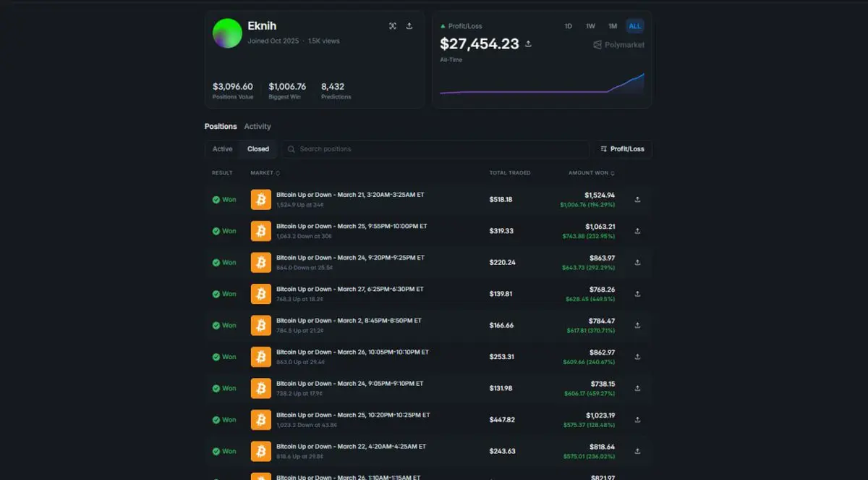Show Active positions
The height and width of the screenshot is (480, 868).
click(x=223, y=149)
